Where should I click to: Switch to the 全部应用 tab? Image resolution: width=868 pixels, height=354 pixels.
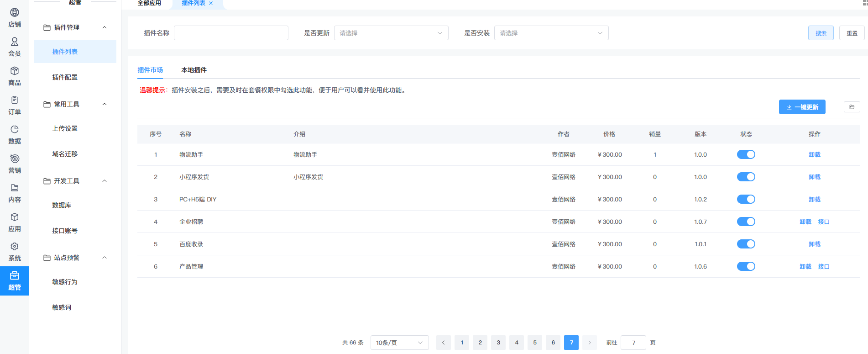coord(149,3)
